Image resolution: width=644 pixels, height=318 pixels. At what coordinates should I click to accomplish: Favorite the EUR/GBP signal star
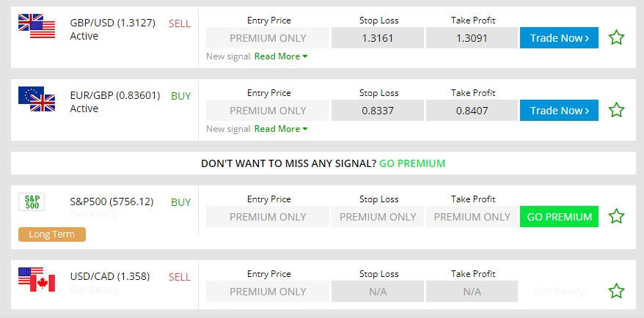616,110
